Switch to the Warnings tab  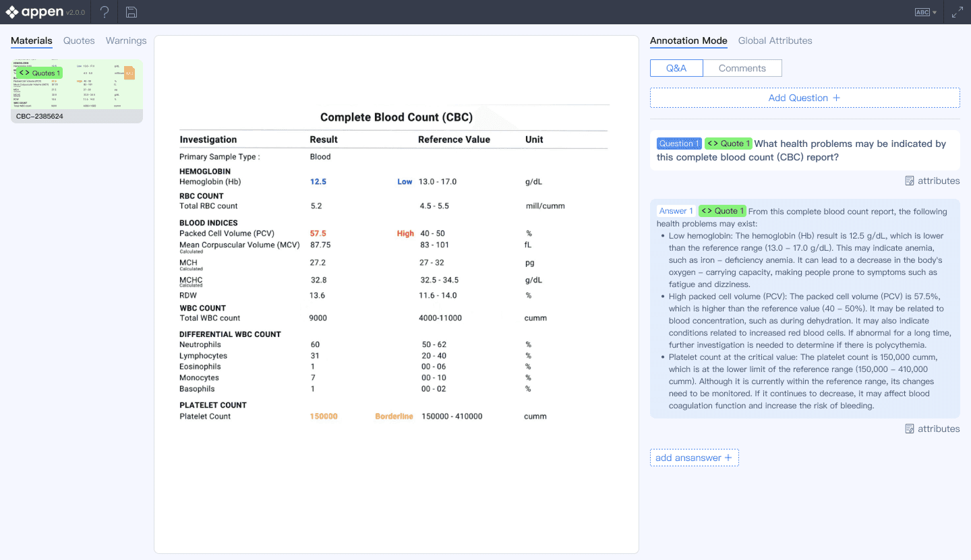[x=126, y=40]
